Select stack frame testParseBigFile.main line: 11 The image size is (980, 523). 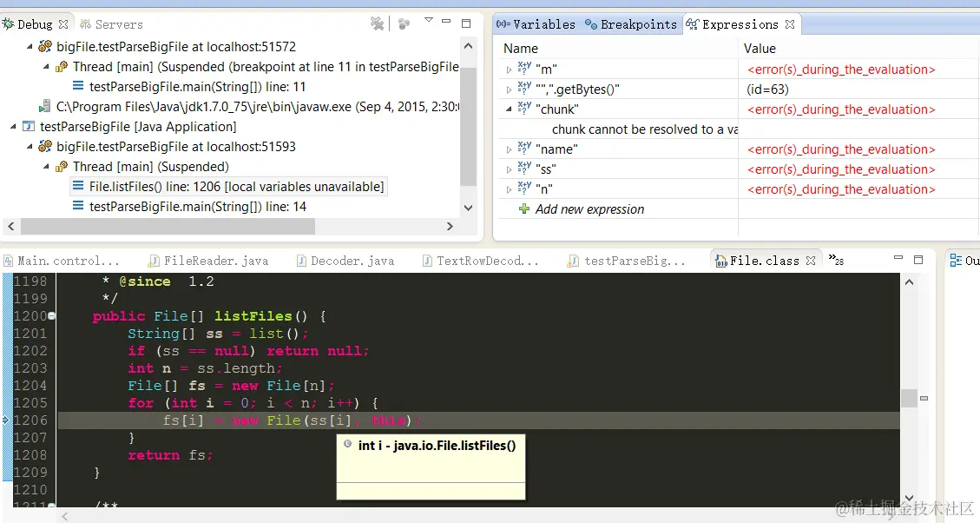[x=198, y=87]
